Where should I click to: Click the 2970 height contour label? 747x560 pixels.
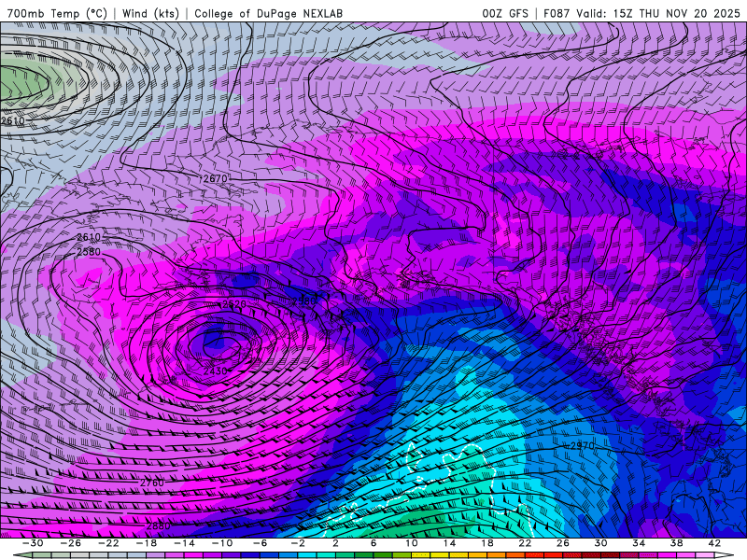582,446
